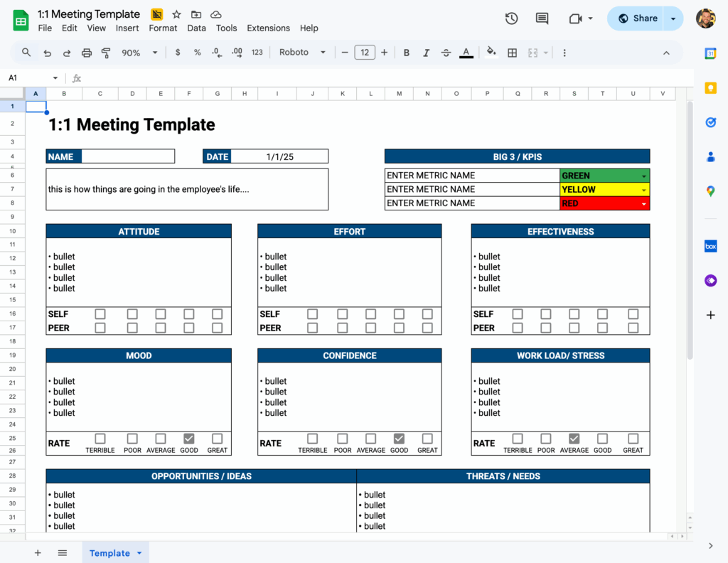This screenshot has width=728, height=563.
Task: Click the fill color paint bucket
Action: [x=491, y=53]
